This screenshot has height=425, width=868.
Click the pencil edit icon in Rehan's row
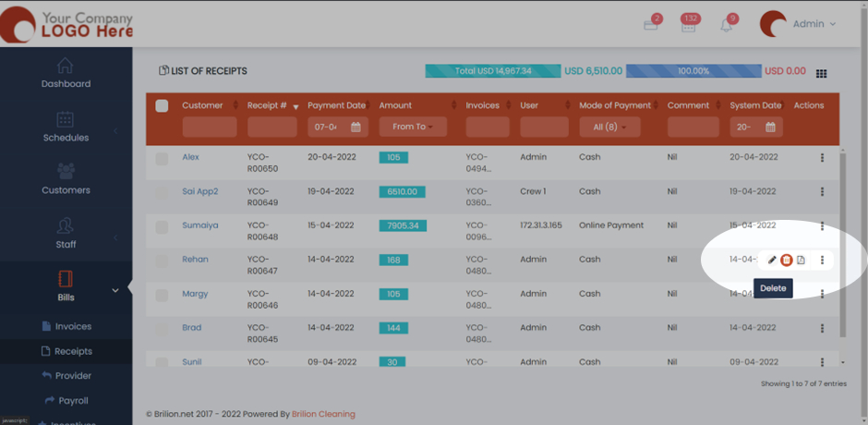(773, 261)
